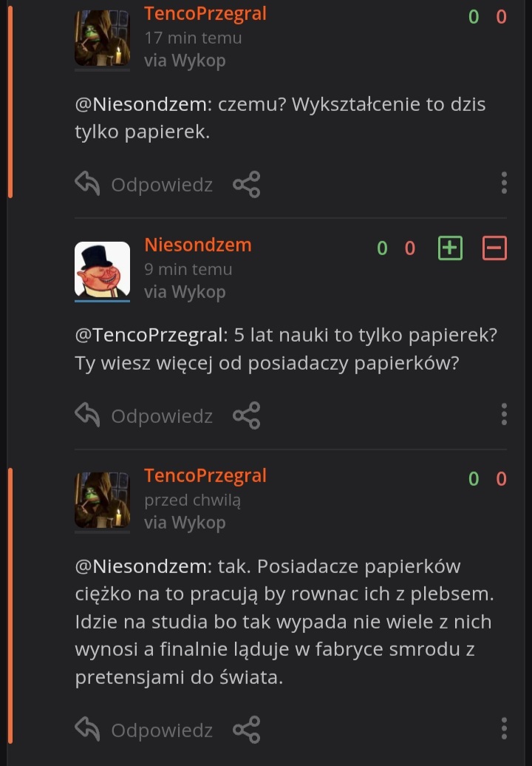Upvote Niesondzem's comment with green plus
This screenshot has width=532, height=766.
click(x=450, y=248)
